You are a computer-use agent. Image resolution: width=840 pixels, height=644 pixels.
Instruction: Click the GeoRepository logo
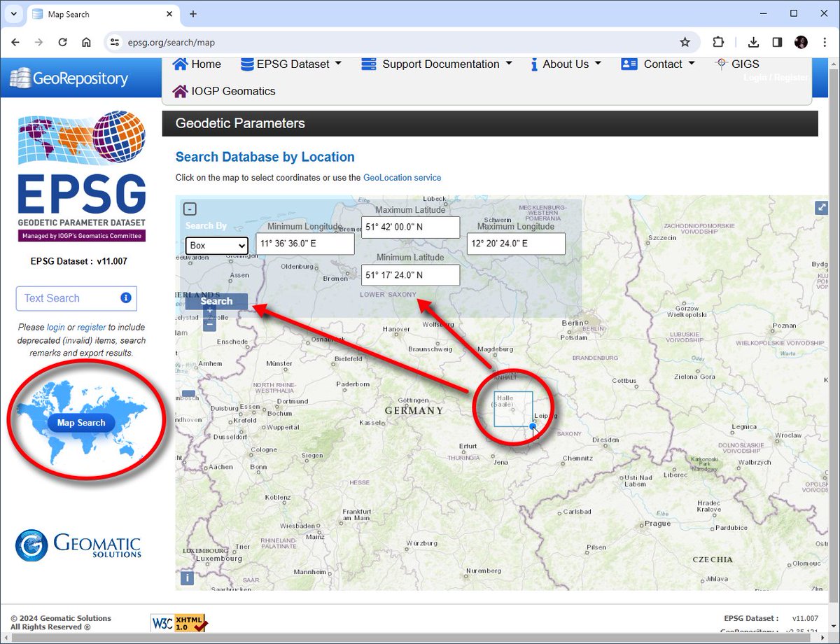click(69, 78)
